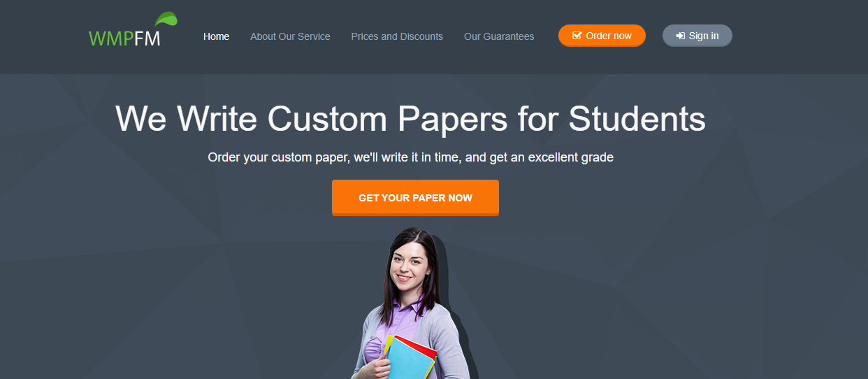Open Prices and Discounts page
Image resolution: width=868 pixels, height=379 pixels.
tap(397, 36)
